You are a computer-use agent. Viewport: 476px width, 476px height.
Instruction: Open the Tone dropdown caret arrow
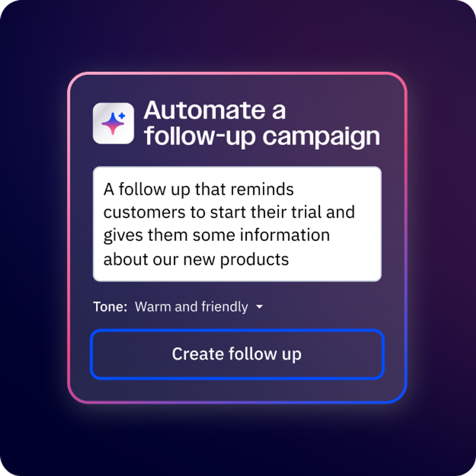pyautogui.click(x=259, y=306)
